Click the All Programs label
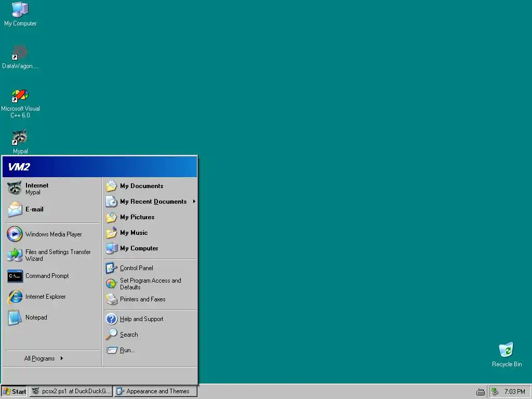The image size is (532, 399). point(39,358)
